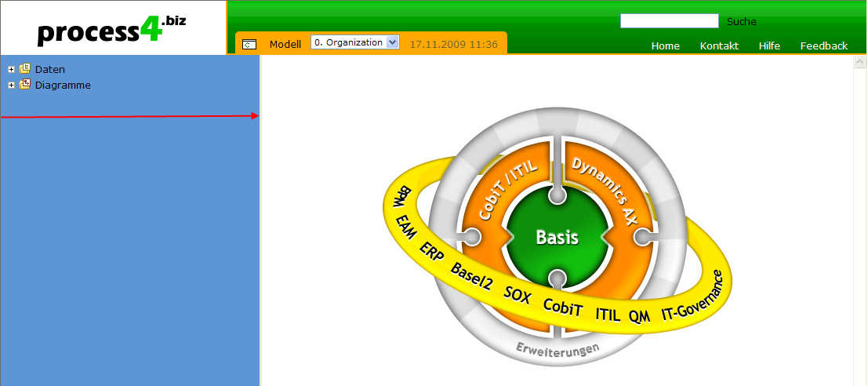Open the Feedback link
868x386 pixels.
point(824,46)
